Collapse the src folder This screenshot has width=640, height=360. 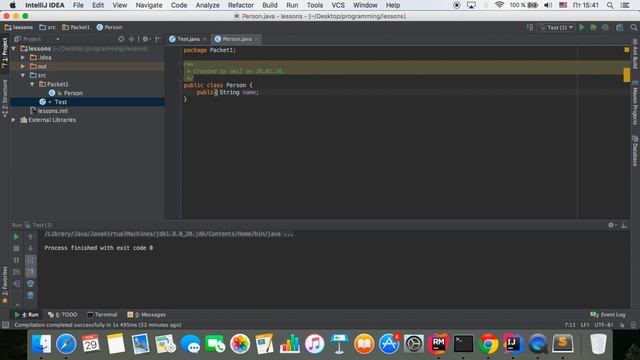point(23,75)
